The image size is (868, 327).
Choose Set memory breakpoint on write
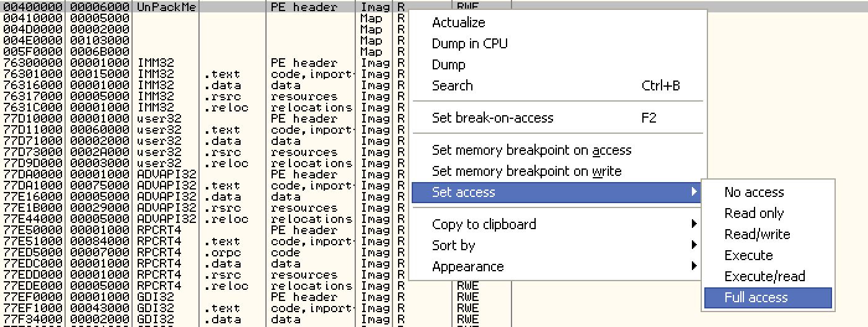point(526,171)
